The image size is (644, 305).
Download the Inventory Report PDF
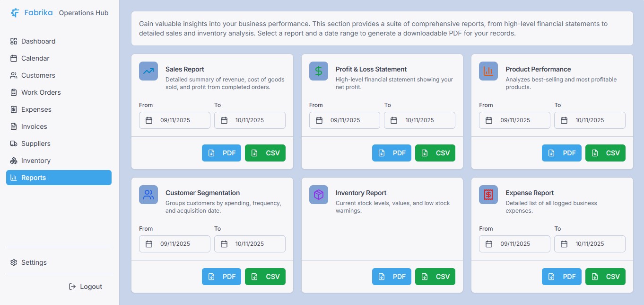[x=392, y=277]
